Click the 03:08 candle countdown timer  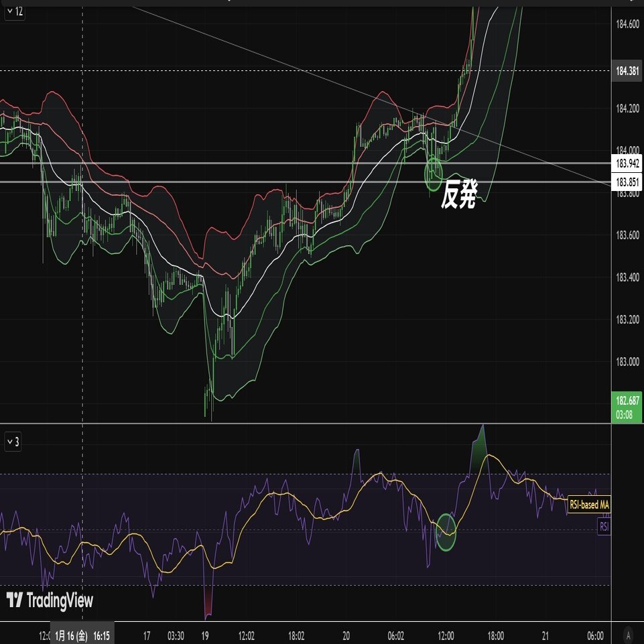tap(625, 414)
